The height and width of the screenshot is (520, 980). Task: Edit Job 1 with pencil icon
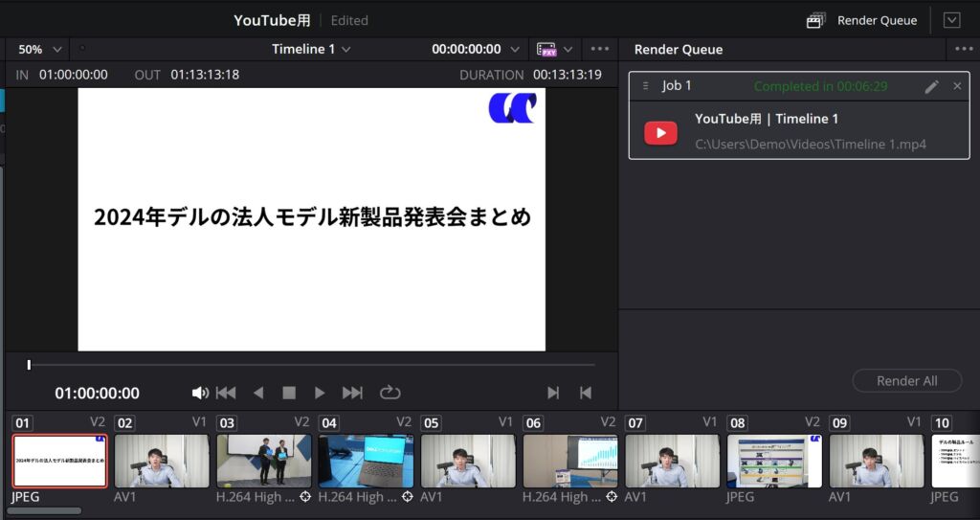click(931, 86)
